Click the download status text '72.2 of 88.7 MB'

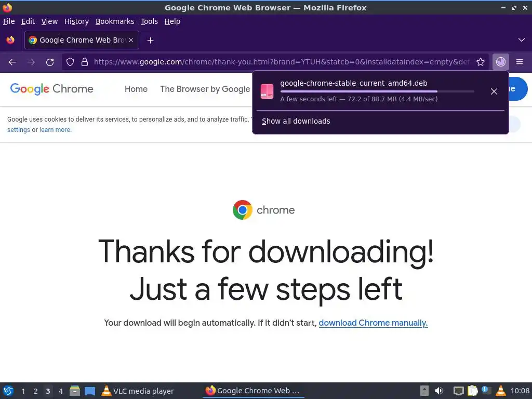(372, 99)
